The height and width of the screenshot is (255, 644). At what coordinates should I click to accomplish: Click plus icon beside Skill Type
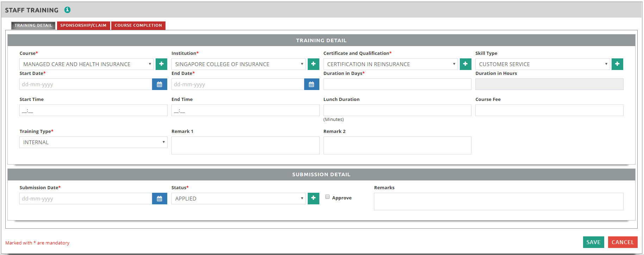[x=617, y=64]
